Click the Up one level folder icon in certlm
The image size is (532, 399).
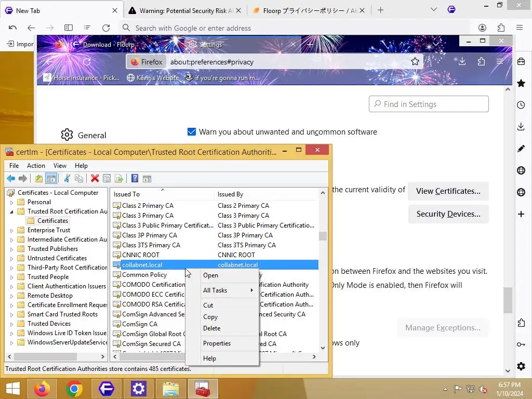pos(38,179)
